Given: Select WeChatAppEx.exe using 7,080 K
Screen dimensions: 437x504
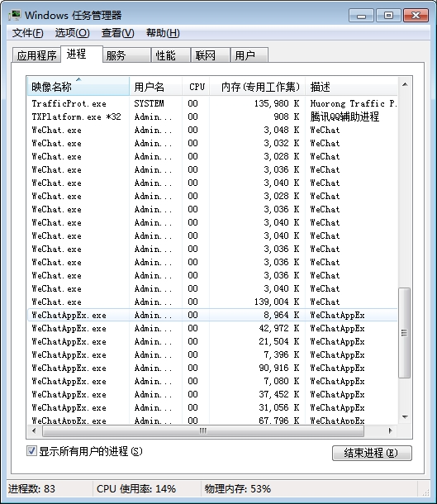Looking at the screenshot, I should coord(212,381).
